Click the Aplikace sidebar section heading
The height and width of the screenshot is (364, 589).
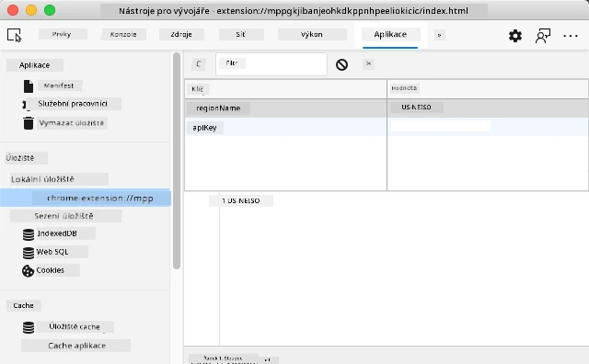coord(35,65)
